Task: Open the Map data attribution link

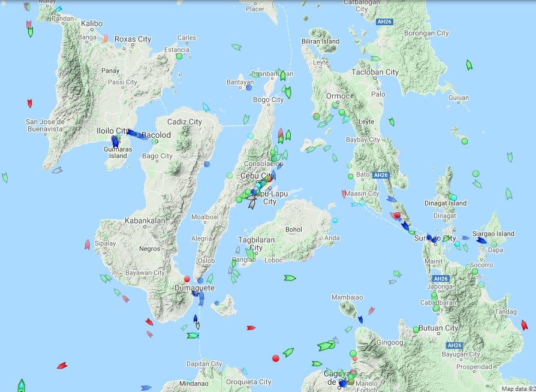Action: [x=518, y=388]
